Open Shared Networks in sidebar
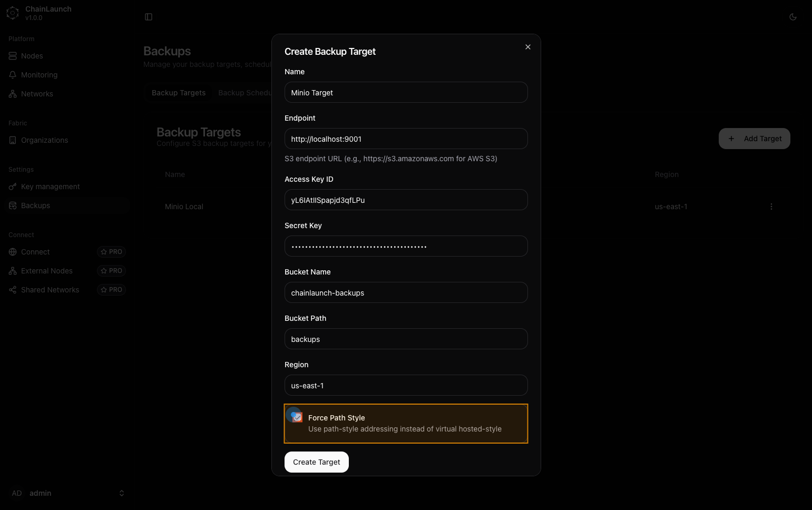Viewport: 812px width, 510px height. (x=50, y=290)
